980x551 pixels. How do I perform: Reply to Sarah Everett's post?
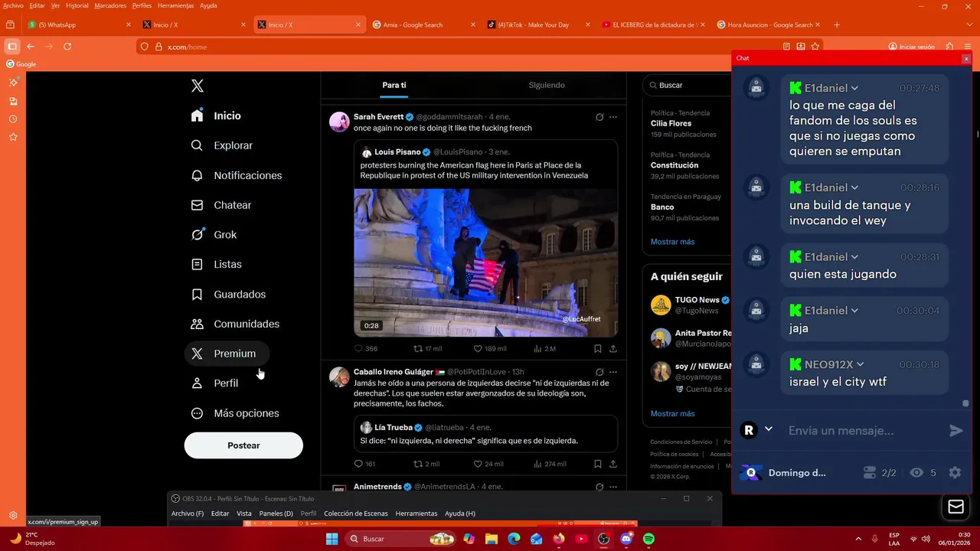click(x=358, y=348)
